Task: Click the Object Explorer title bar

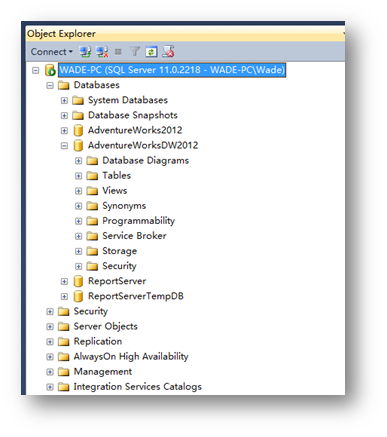Action: pos(185,34)
